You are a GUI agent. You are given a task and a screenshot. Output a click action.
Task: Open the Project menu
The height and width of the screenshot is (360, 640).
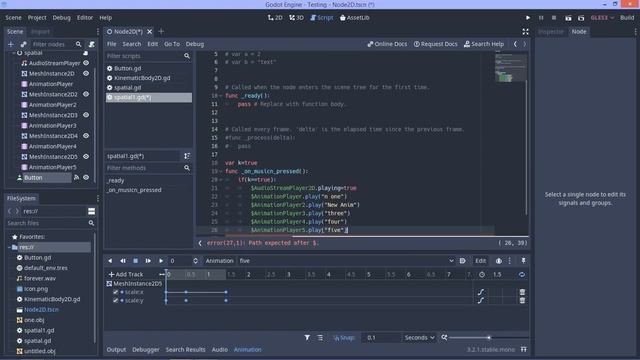coord(37,18)
